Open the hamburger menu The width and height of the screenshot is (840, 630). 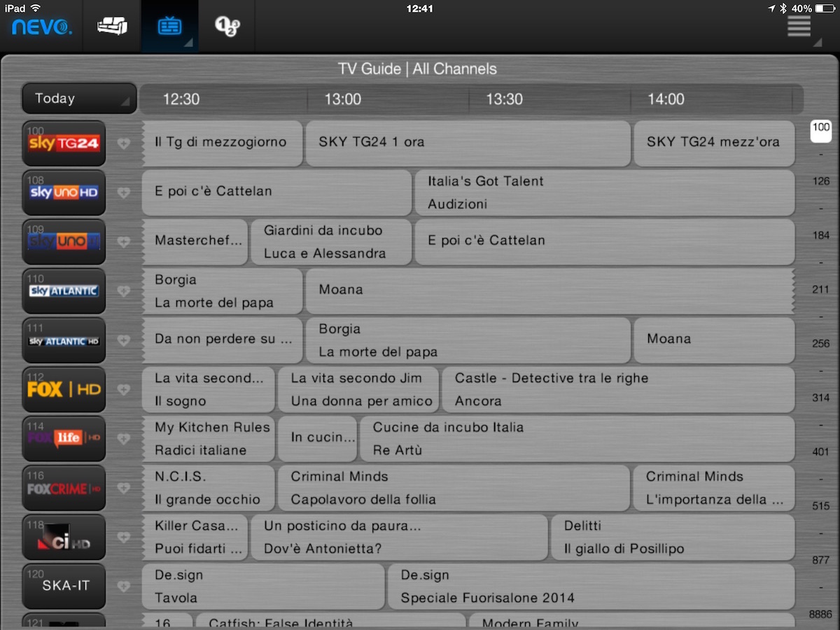[x=799, y=26]
